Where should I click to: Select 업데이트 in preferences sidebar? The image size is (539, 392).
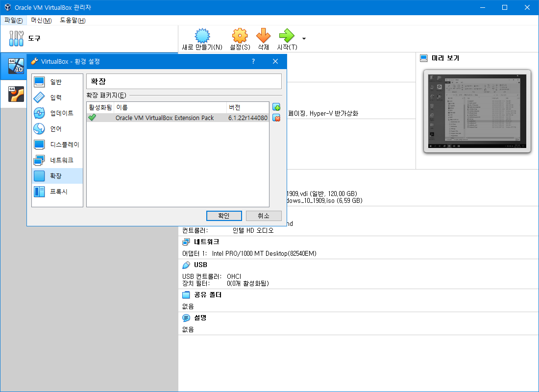pyautogui.click(x=57, y=113)
